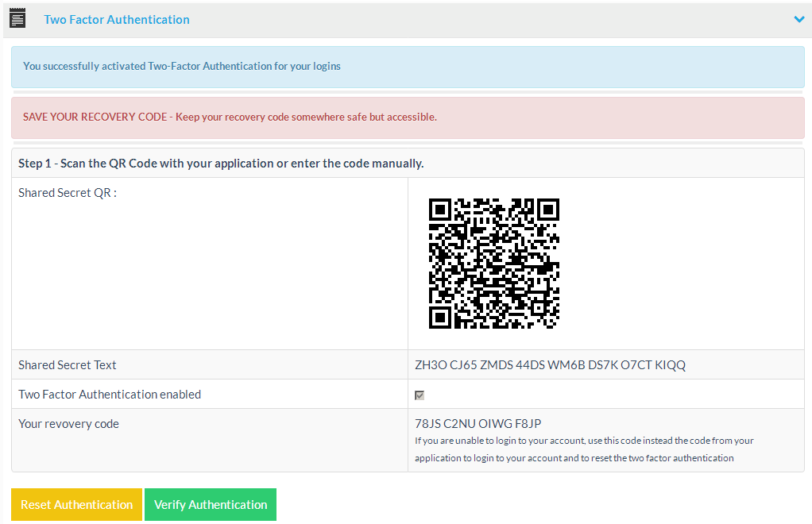Viewport: 812px width, 524px height.
Task: Select the shared secret text ZH3O CJ65 value
Action: click(x=550, y=365)
